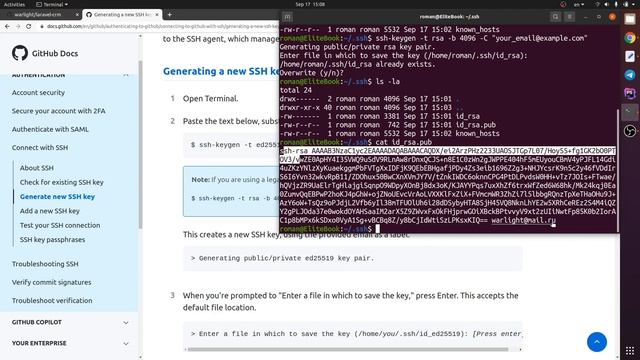Open a new browser tab
The height and width of the screenshot is (360, 640).
click(169, 15)
